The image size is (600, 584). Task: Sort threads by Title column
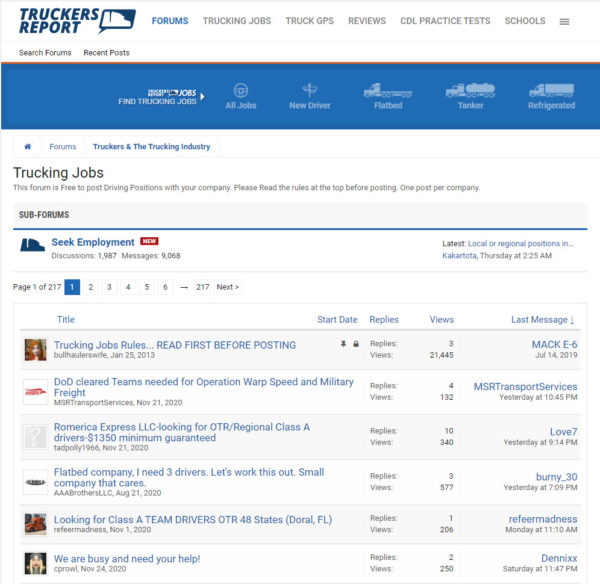(66, 320)
